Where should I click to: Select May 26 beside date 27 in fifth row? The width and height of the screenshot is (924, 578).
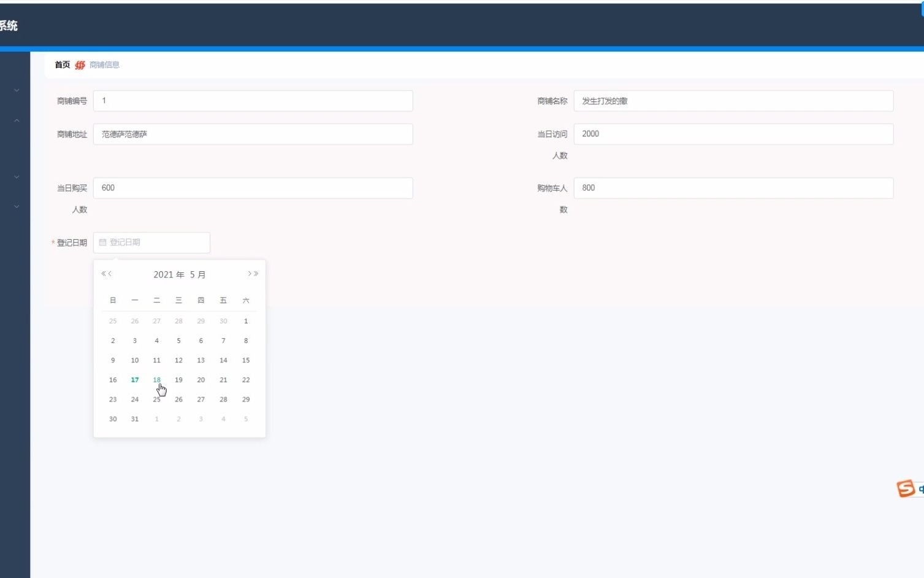tap(178, 399)
